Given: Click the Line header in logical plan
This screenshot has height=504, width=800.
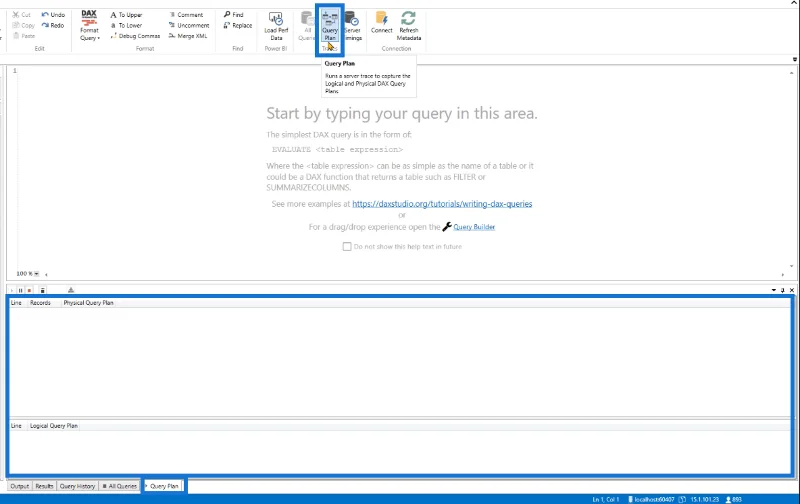Looking at the screenshot, I should [x=16, y=426].
